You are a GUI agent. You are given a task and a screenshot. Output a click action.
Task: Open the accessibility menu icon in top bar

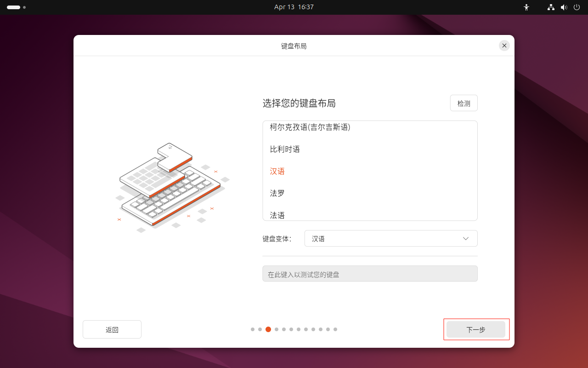526,7
